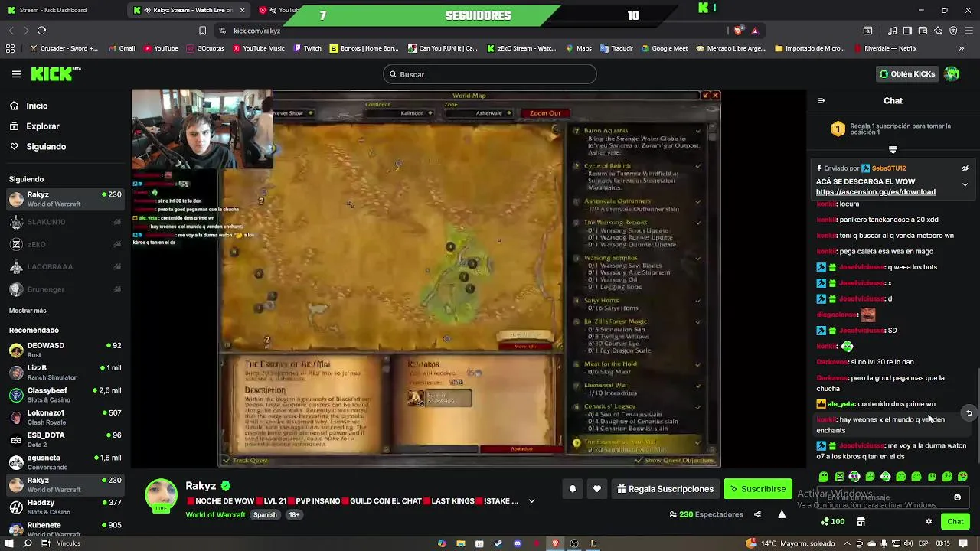Click Mostrar más in following list
The width and height of the screenshot is (980, 551).
(x=28, y=311)
